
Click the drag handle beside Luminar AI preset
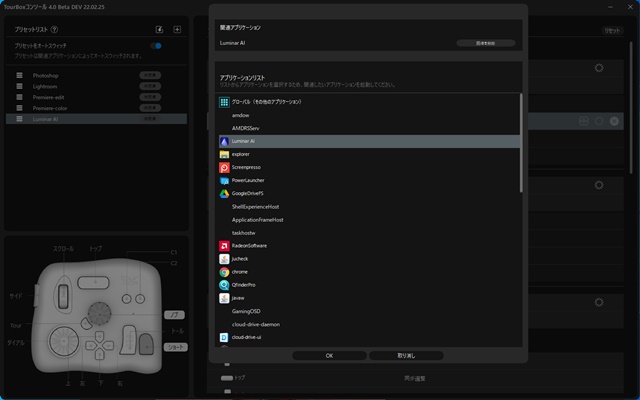(19, 119)
